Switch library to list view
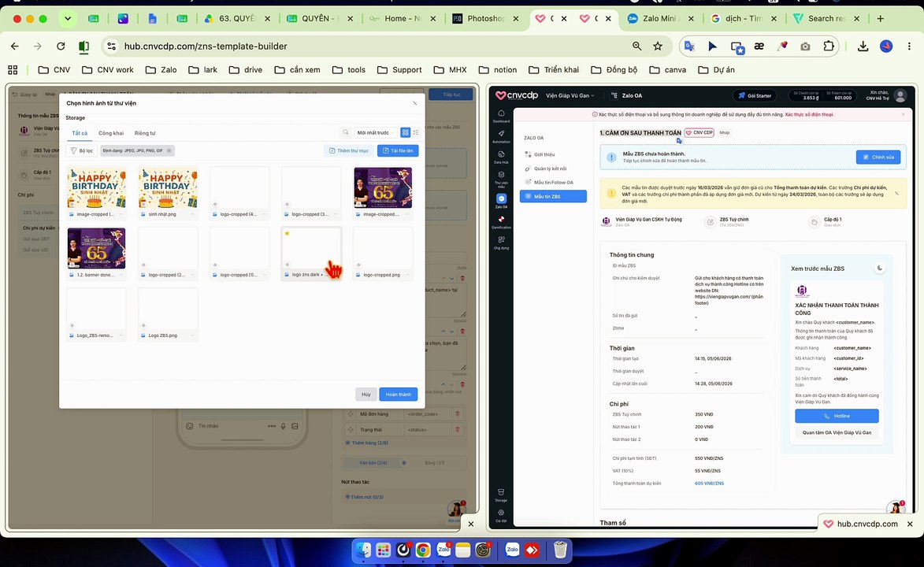The width and height of the screenshot is (924, 567). (x=415, y=132)
